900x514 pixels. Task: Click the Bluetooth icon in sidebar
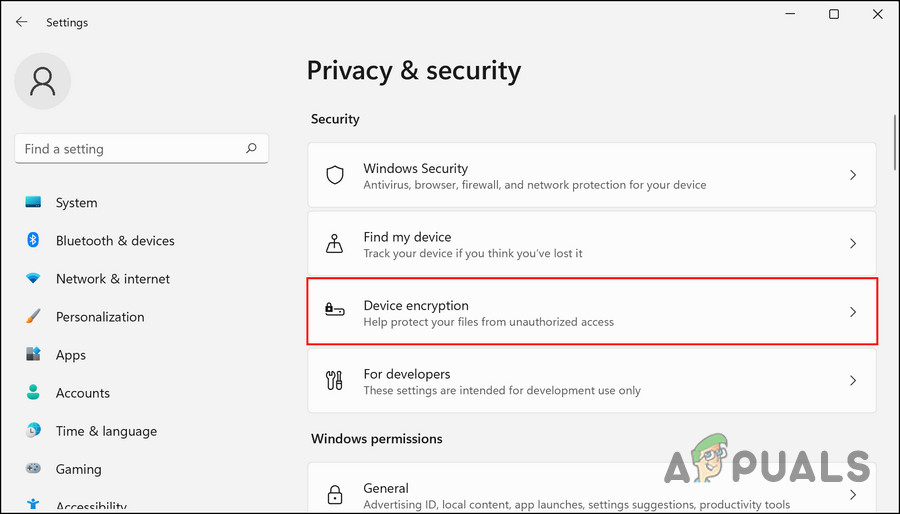(33, 241)
